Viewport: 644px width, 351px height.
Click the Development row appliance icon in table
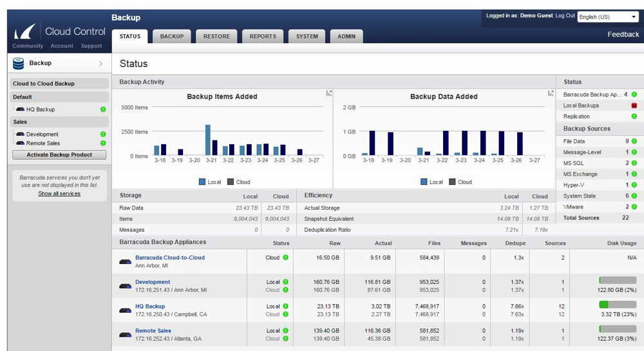126,286
